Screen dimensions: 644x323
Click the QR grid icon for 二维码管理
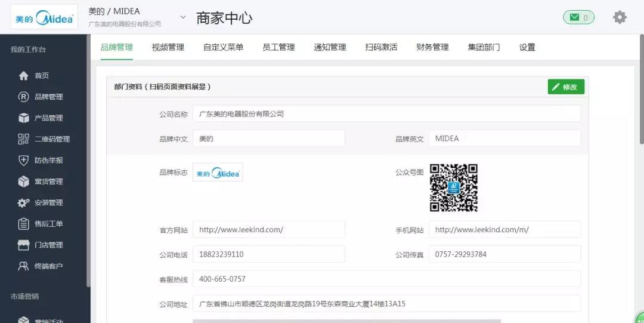pos(23,139)
